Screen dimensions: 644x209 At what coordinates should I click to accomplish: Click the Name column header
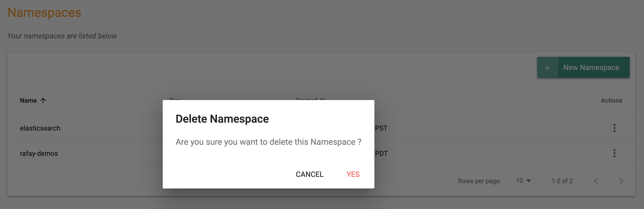(x=28, y=101)
